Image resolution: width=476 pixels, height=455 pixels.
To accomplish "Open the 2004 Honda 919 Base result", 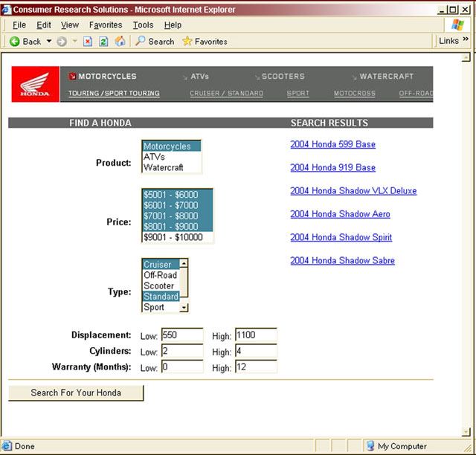I will point(332,167).
